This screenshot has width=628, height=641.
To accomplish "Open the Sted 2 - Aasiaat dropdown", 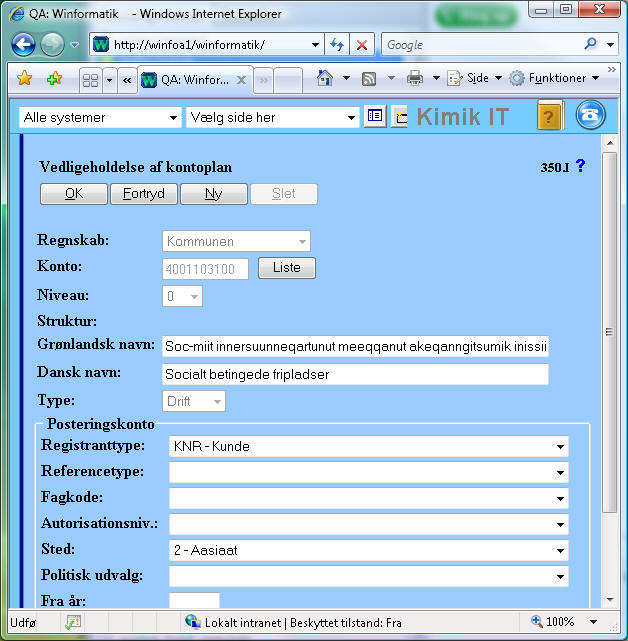I will pyautogui.click(x=368, y=550).
